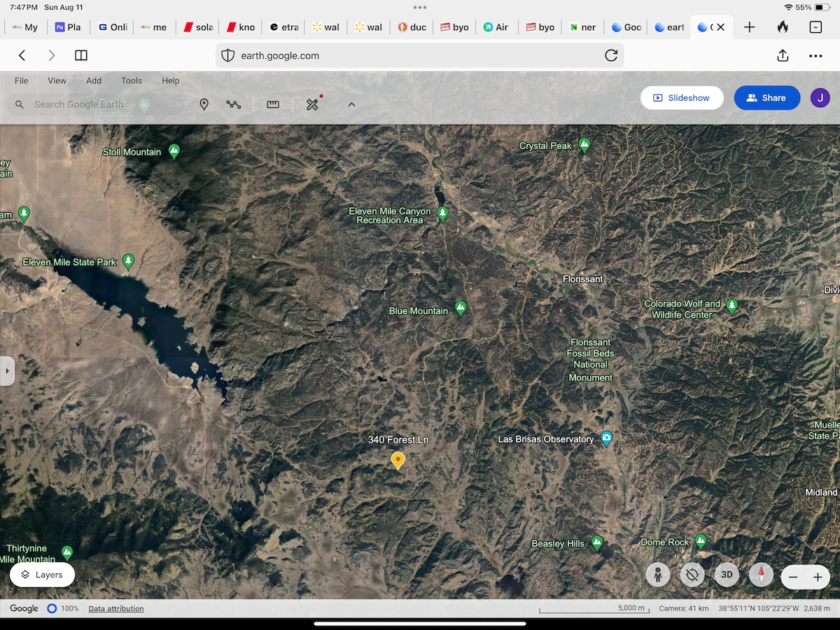Reload the page
The image size is (840, 630).
point(611,55)
